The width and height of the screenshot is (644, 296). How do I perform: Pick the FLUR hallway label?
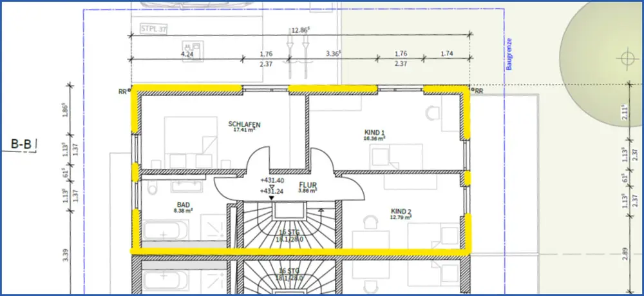(x=308, y=184)
